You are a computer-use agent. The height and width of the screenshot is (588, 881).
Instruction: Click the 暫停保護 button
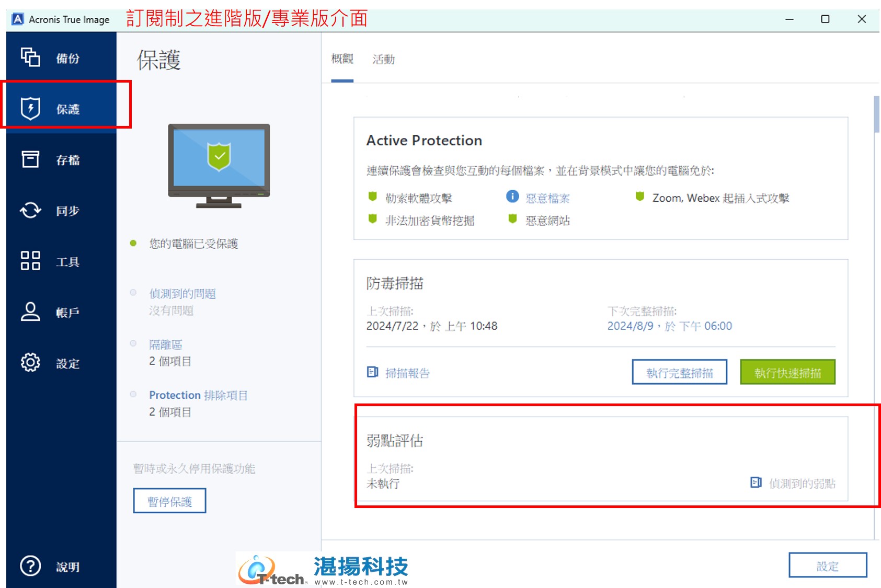tap(169, 501)
